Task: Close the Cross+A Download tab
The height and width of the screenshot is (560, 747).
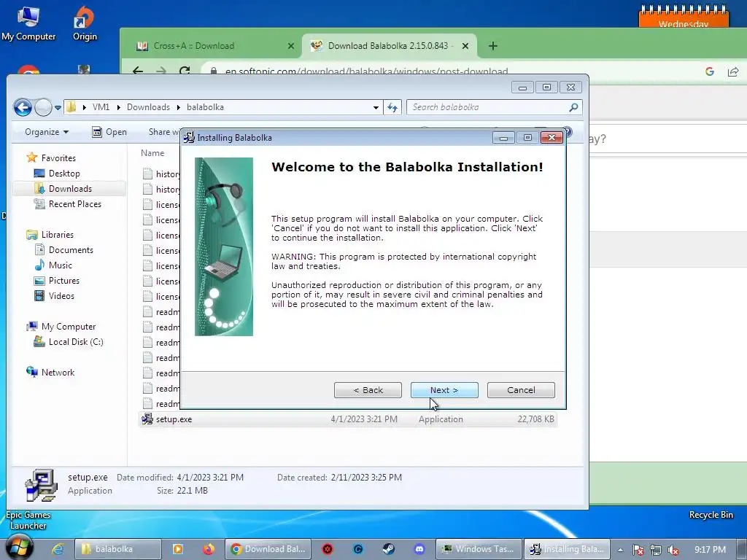Action: [x=291, y=46]
